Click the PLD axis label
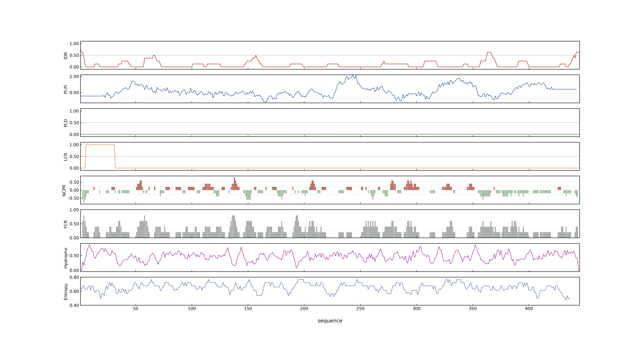 [x=66, y=123]
